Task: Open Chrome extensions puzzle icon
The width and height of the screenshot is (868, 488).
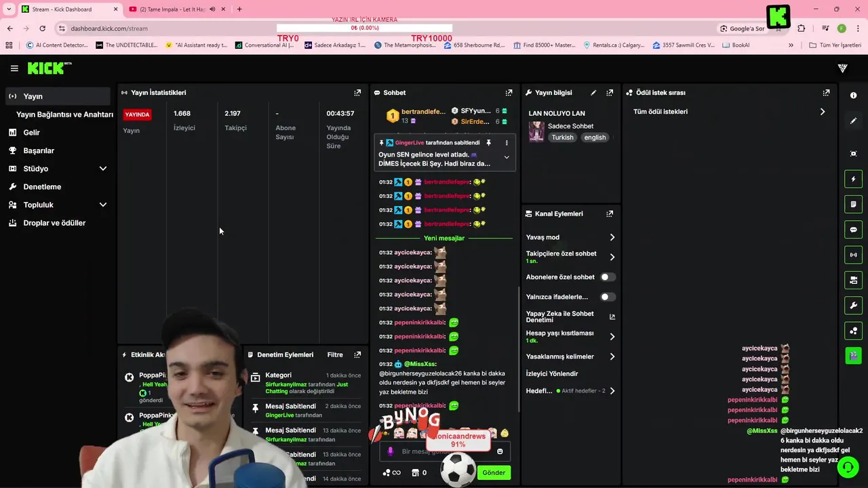Action: [x=802, y=28]
